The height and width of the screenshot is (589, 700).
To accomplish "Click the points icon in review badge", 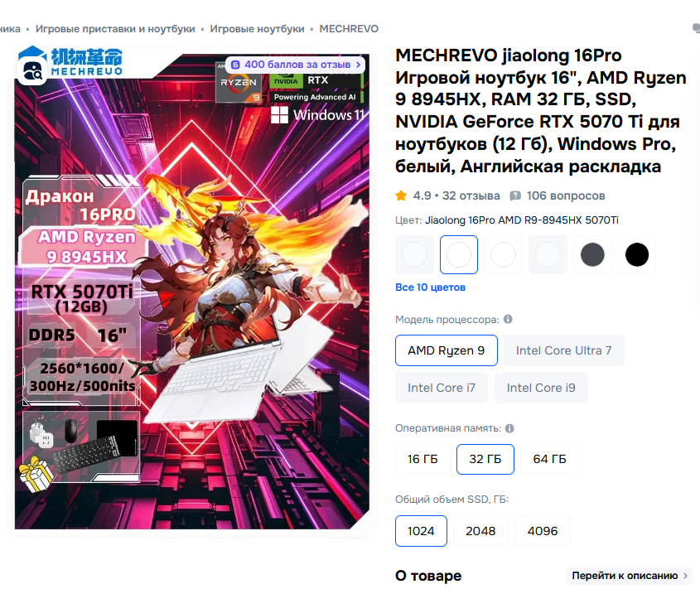I will (235, 65).
